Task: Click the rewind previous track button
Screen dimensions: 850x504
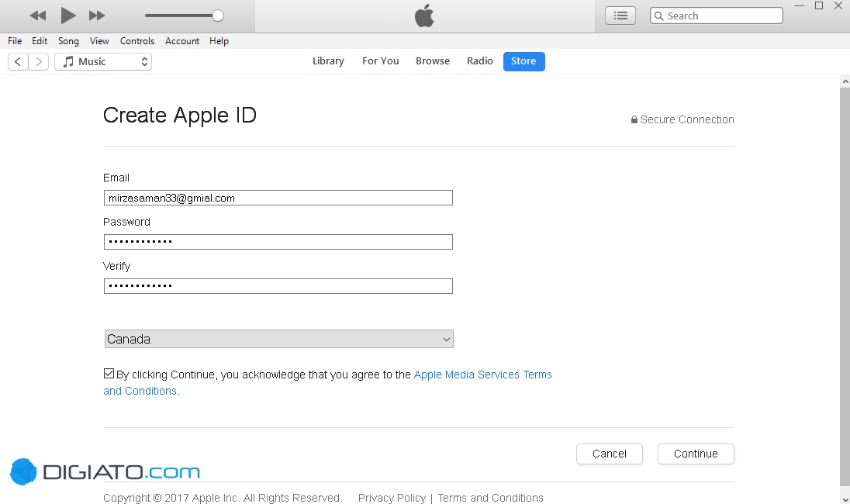Action: point(37,16)
